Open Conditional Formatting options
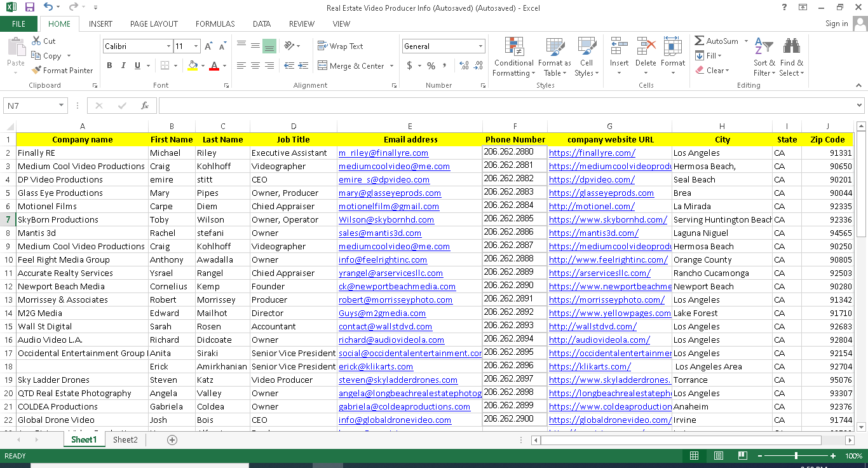 tap(513, 57)
